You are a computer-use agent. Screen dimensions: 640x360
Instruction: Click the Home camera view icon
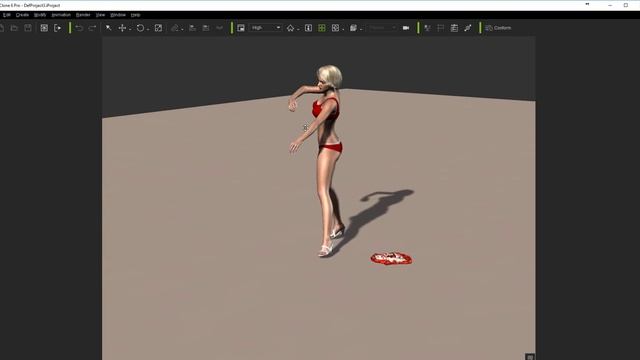tap(290, 28)
